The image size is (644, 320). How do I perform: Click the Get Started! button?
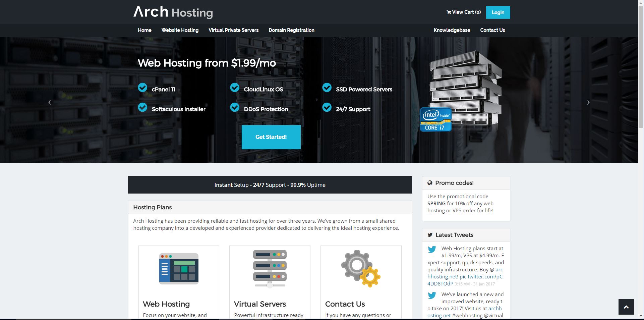point(271,137)
